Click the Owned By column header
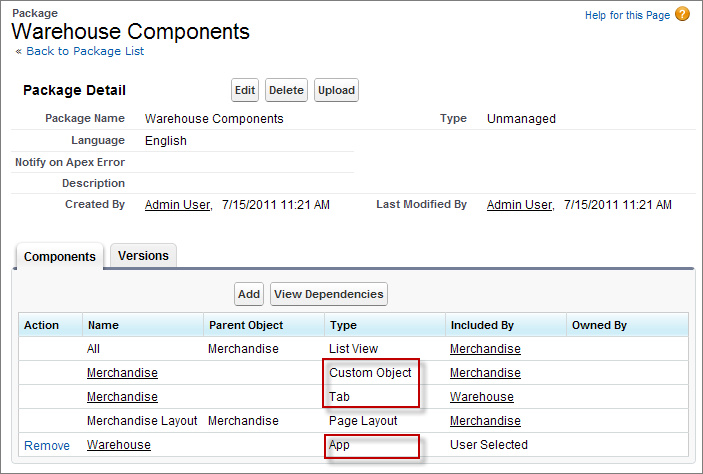 coord(627,325)
